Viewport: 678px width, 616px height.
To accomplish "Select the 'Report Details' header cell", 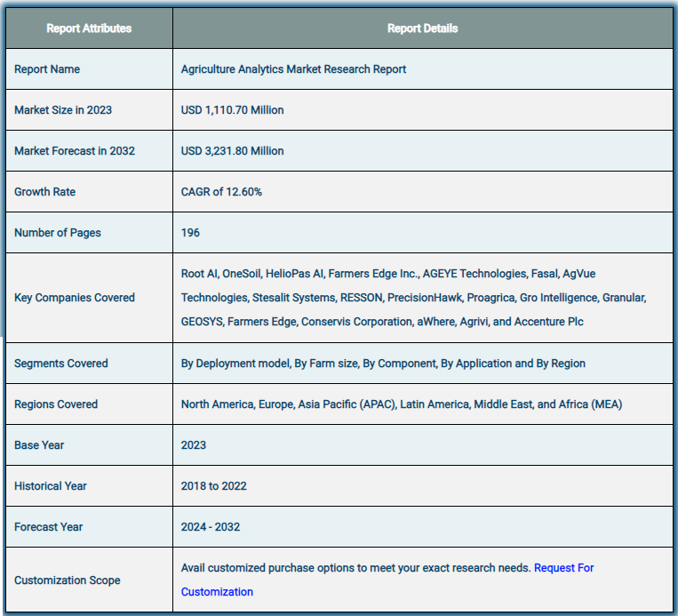I will 422,28.
